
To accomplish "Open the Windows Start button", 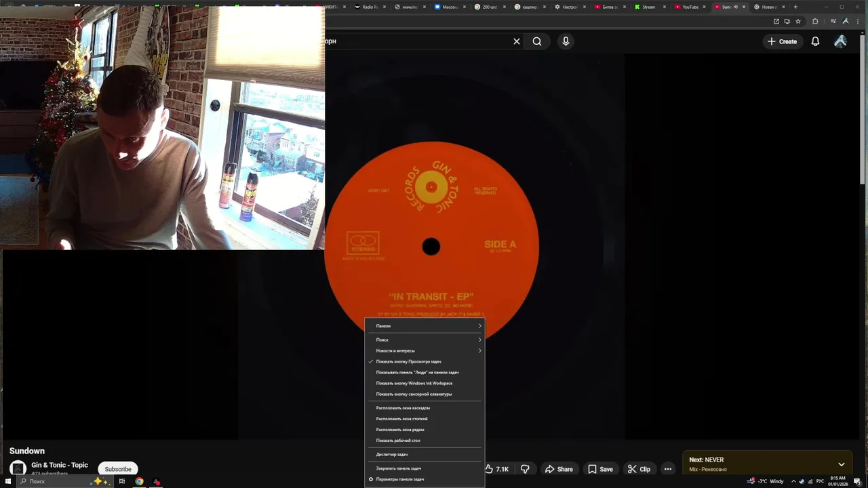I will point(7,481).
